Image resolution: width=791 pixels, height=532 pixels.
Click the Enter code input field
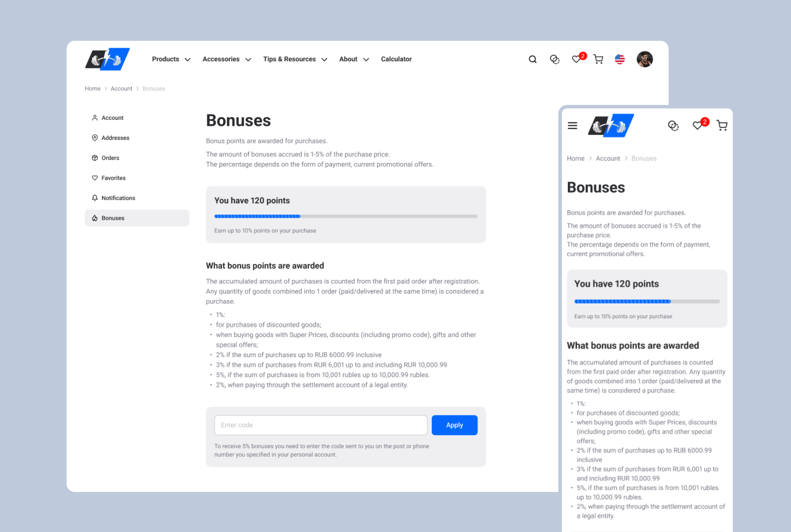tap(321, 425)
